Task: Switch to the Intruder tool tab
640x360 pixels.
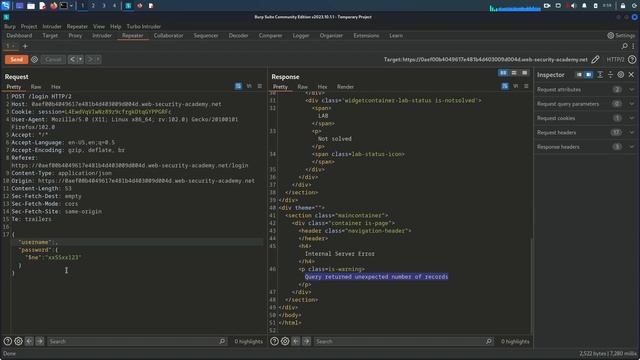Action: (102, 36)
